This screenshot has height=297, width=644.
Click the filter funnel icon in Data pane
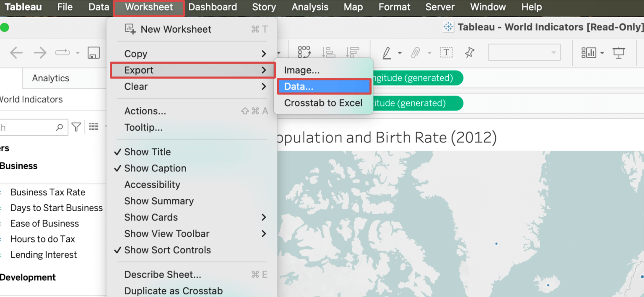click(76, 127)
